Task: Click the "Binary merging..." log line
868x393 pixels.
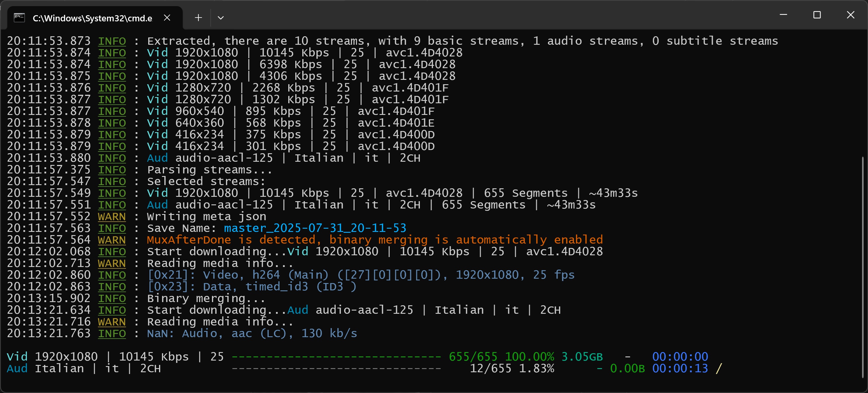Action: (206, 298)
